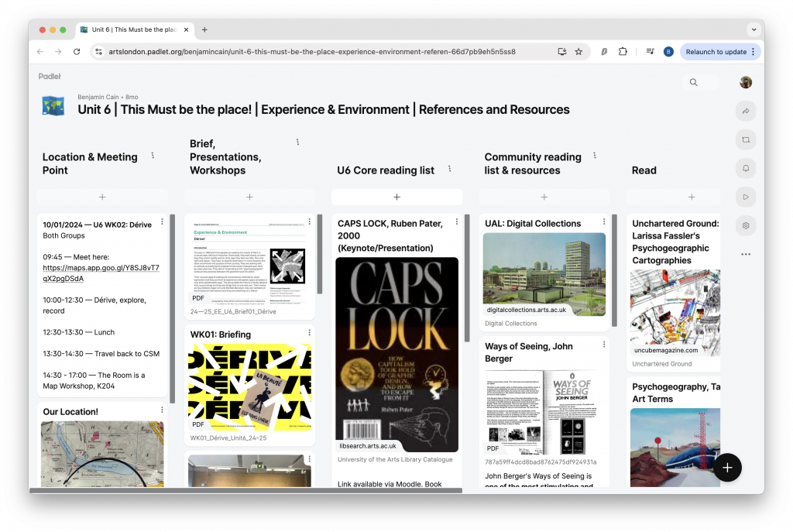Click the browser back arrow
The width and height of the screenshot is (793, 532).
(40, 52)
